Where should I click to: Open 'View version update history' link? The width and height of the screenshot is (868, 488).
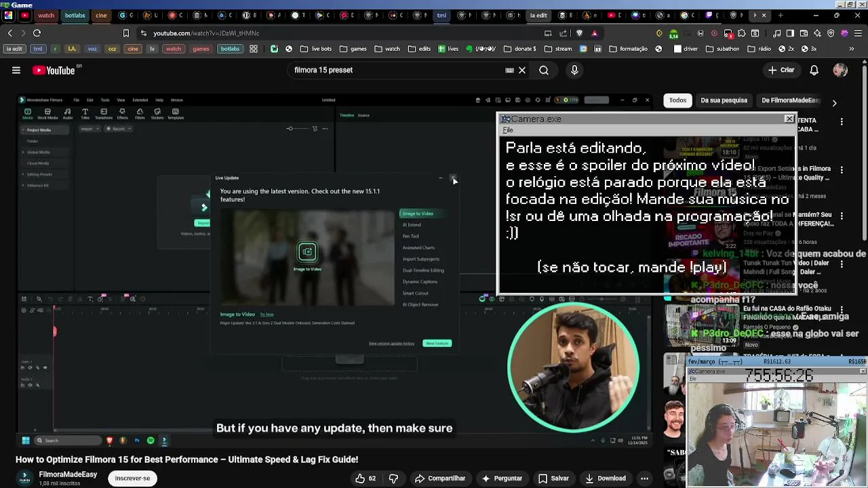pyautogui.click(x=391, y=344)
